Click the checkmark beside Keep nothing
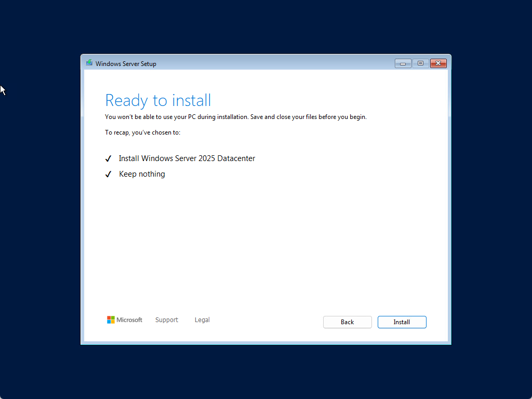Image resolution: width=532 pixels, height=399 pixels. pyautogui.click(x=108, y=175)
